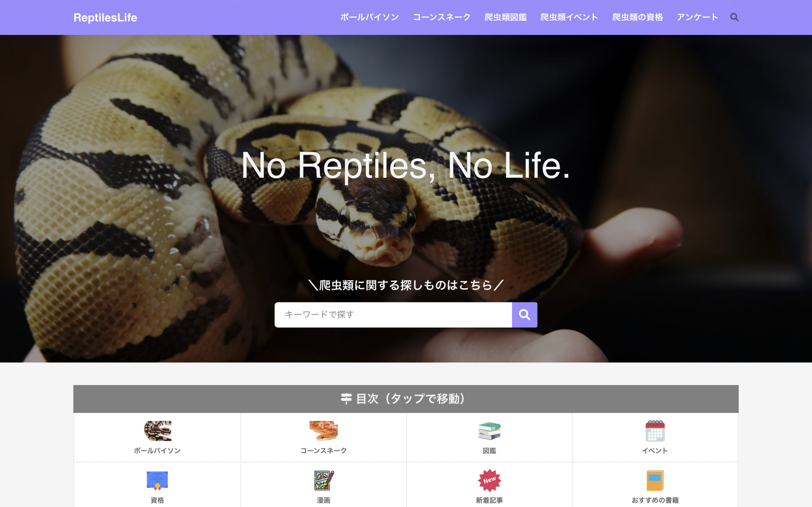Viewport: 812px width, 507px height.
Task: Go to 爬虫類イベント from the navigation bar
Action: tap(569, 17)
